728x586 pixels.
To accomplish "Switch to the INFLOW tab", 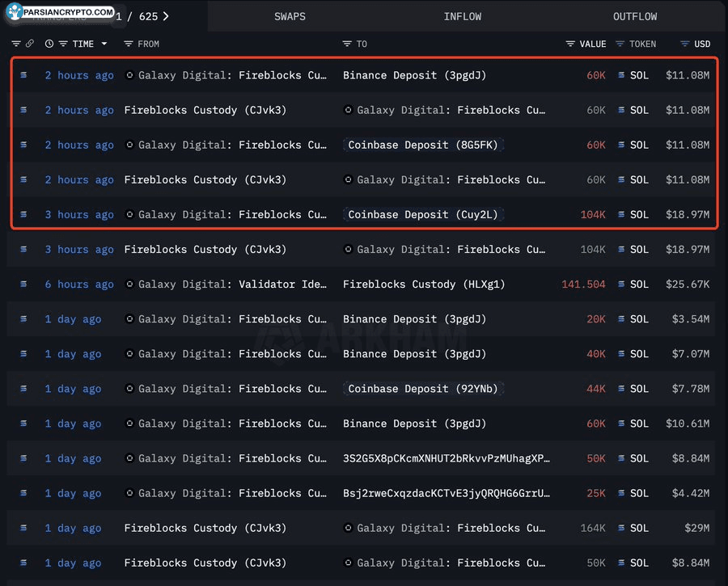I will point(462,16).
